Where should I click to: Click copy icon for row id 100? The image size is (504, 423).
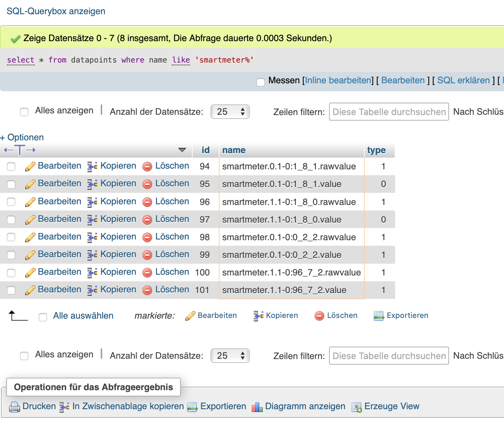pyautogui.click(x=92, y=273)
